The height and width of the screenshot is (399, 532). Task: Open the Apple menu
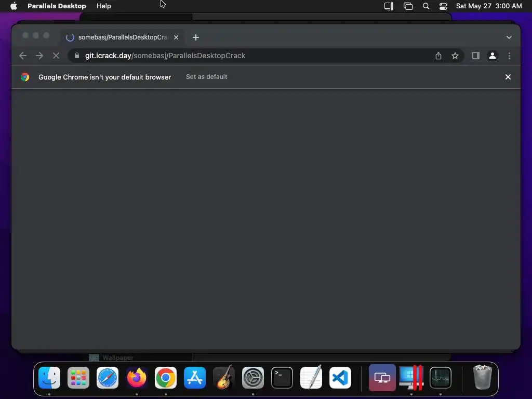14,6
